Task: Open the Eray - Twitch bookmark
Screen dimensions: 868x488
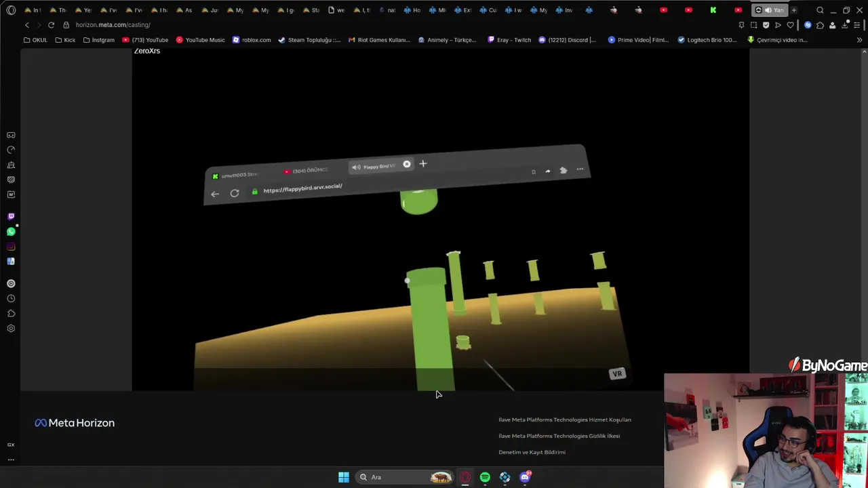Action: tap(509, 40)
